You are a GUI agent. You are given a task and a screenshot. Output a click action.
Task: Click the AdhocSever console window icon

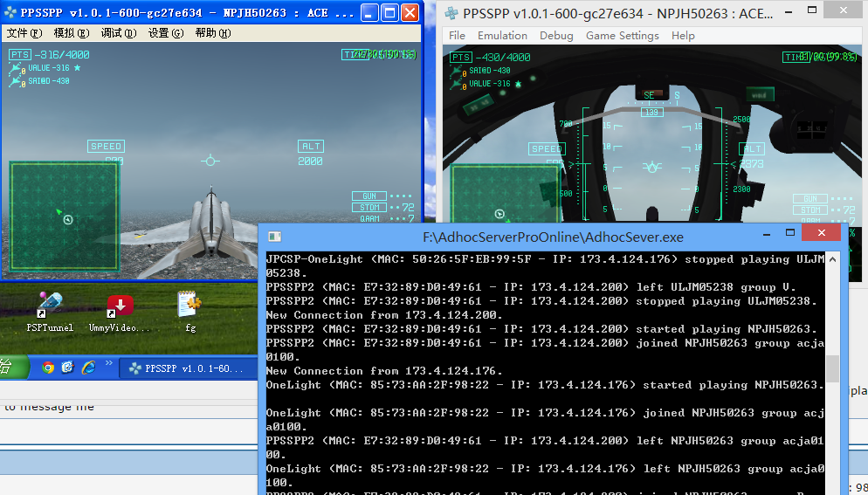(274, 237)
